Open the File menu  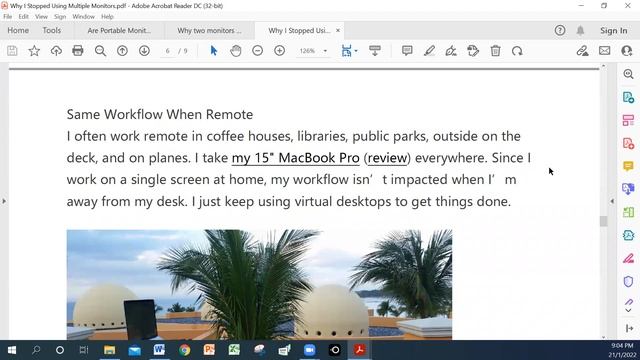tap(8, 17)
